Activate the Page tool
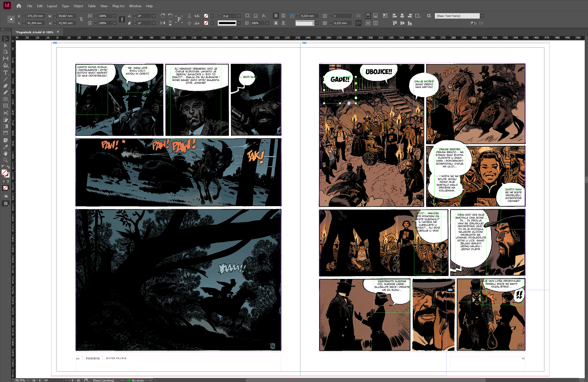The width and height of the screenshot is (588, 382). click(x=6, y=52)
